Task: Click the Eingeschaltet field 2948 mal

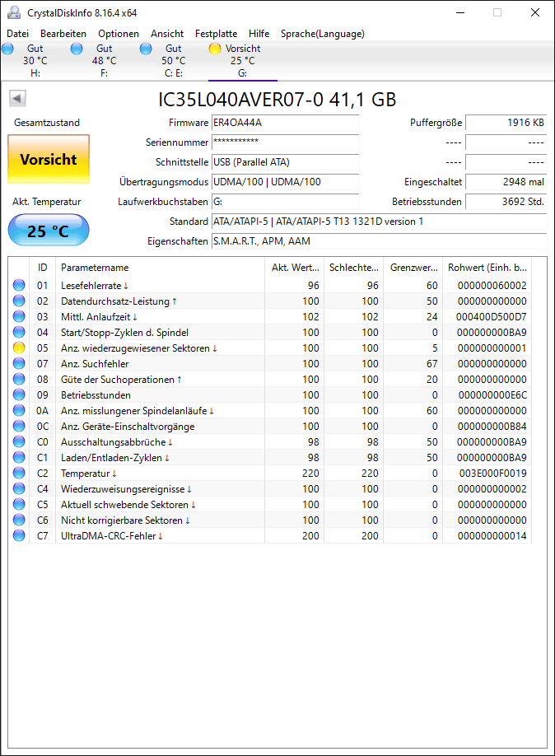Action: click(x=506, y=182)
